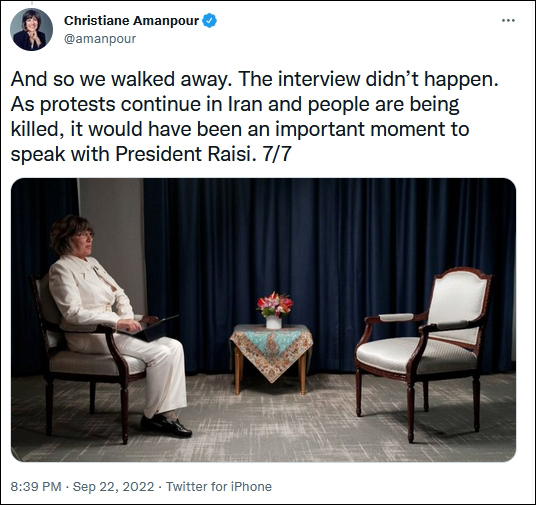The width and height of the screenshot is (536, 505).
Task: Click the empty white chair in photo
Action: (424, 352)
